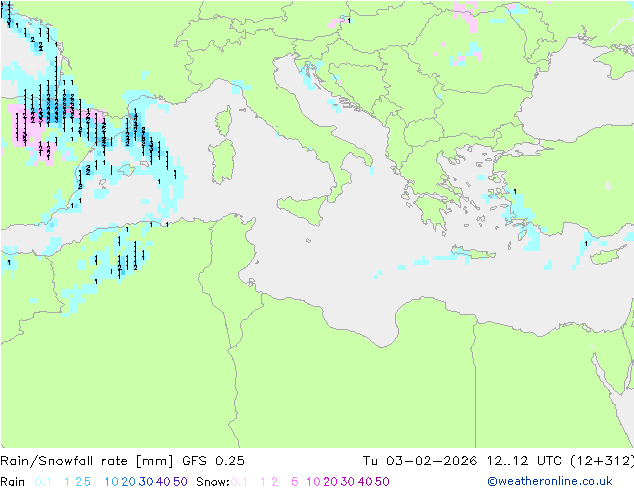Screen dimensions: 634x490
Task: Click snow legend value 50
Action: 382,482
